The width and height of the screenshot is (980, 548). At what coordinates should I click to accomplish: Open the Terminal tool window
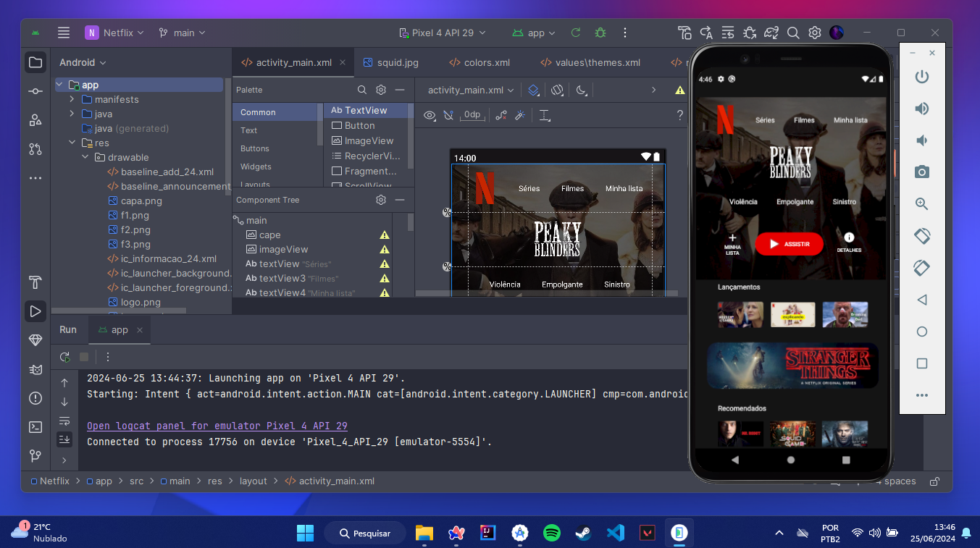point(35,427)
